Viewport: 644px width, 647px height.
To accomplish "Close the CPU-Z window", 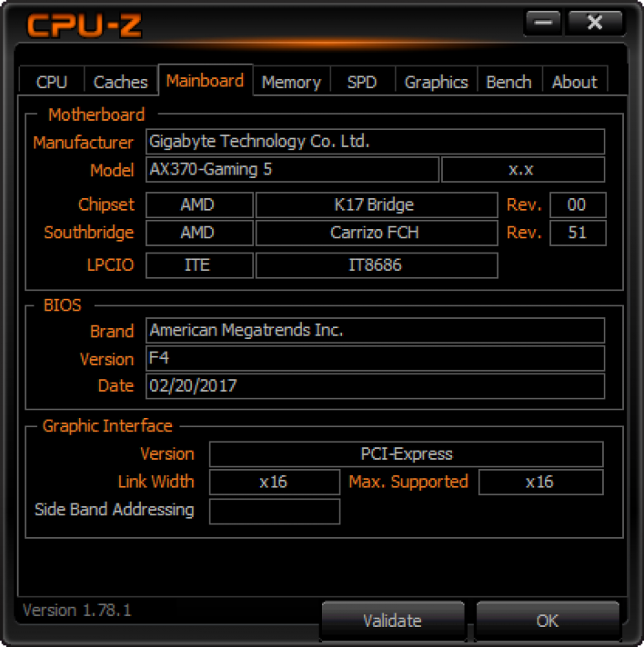I will [x=595, y=23].
